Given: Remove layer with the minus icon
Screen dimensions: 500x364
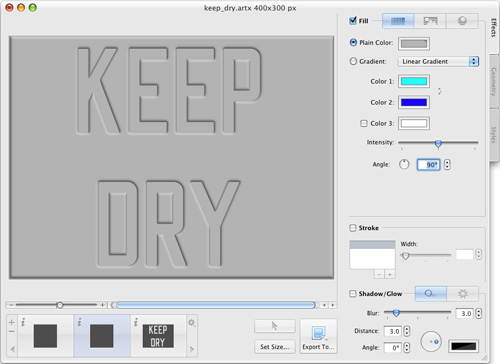Looking at the screenshot, I should coord(12,331).
